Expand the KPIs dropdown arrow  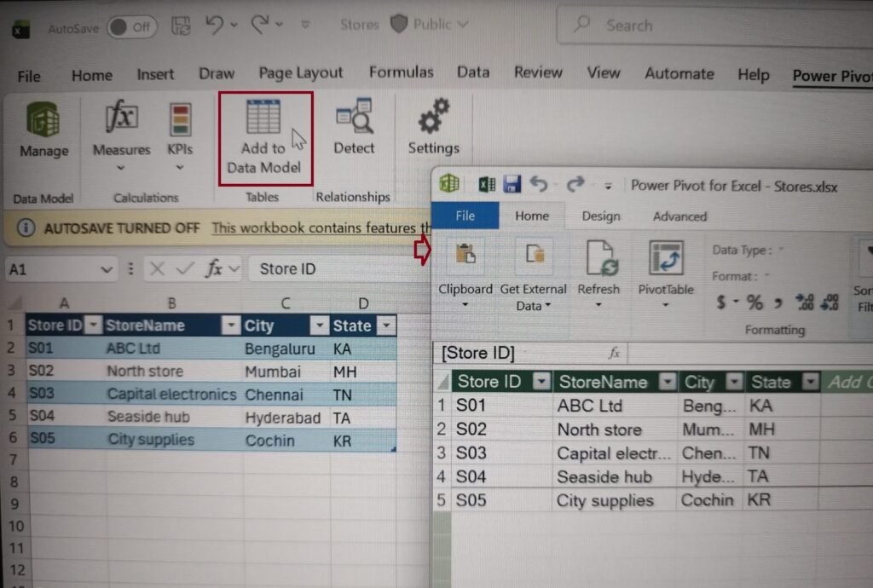tap(180, 167)
